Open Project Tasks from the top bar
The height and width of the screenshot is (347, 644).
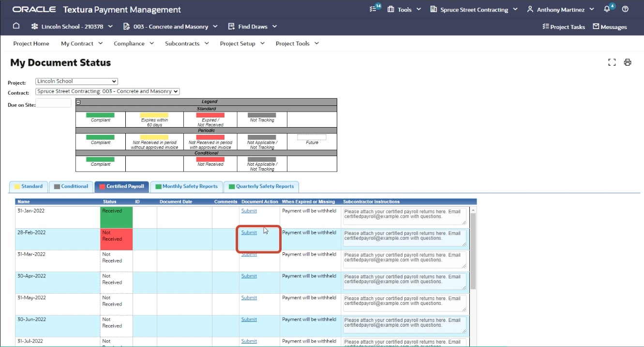[564, 27]
